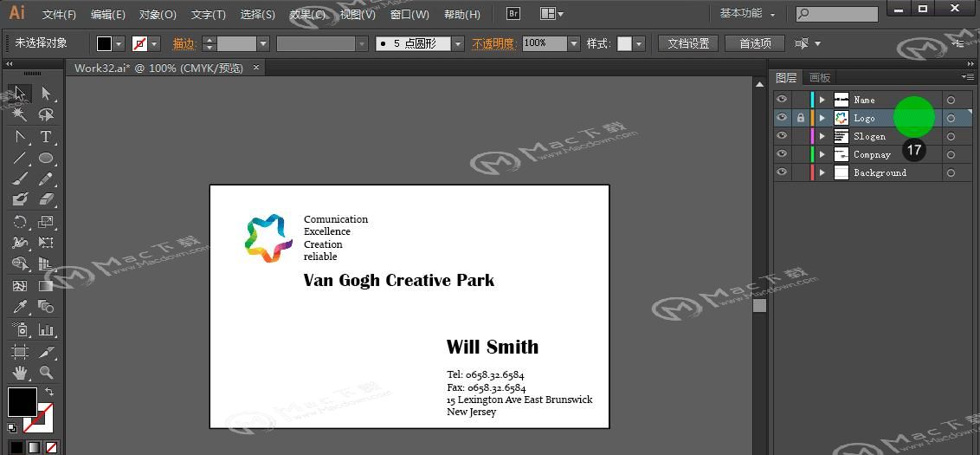This screenshot has width=980, height=455.
Task: Open Adobe Bridge via Br icon
Action: [513, 13]
